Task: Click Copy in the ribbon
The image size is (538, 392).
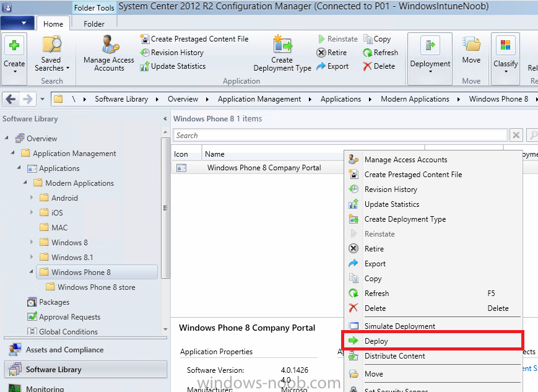Action: [x=377, y=39]
